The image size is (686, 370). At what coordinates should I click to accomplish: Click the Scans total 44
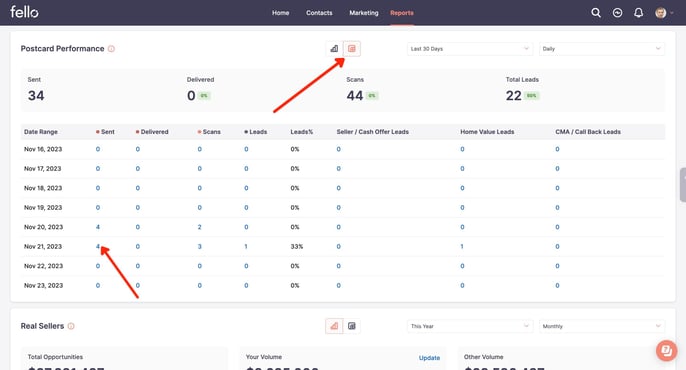tap(355, 95)
